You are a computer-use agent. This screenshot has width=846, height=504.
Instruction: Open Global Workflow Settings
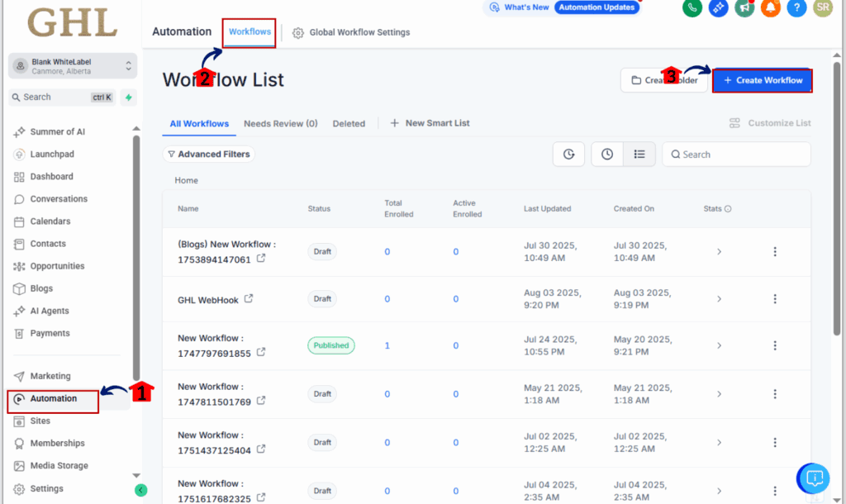351,32
